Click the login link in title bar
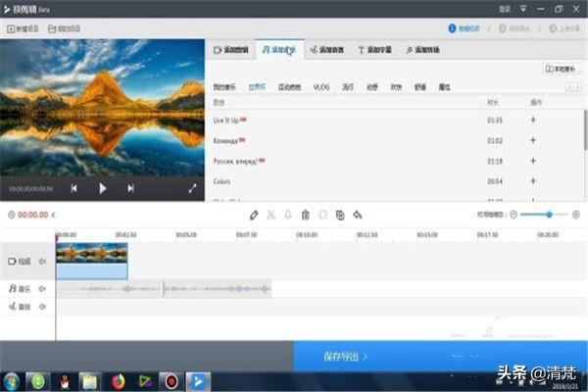 [x=505, y=9]
